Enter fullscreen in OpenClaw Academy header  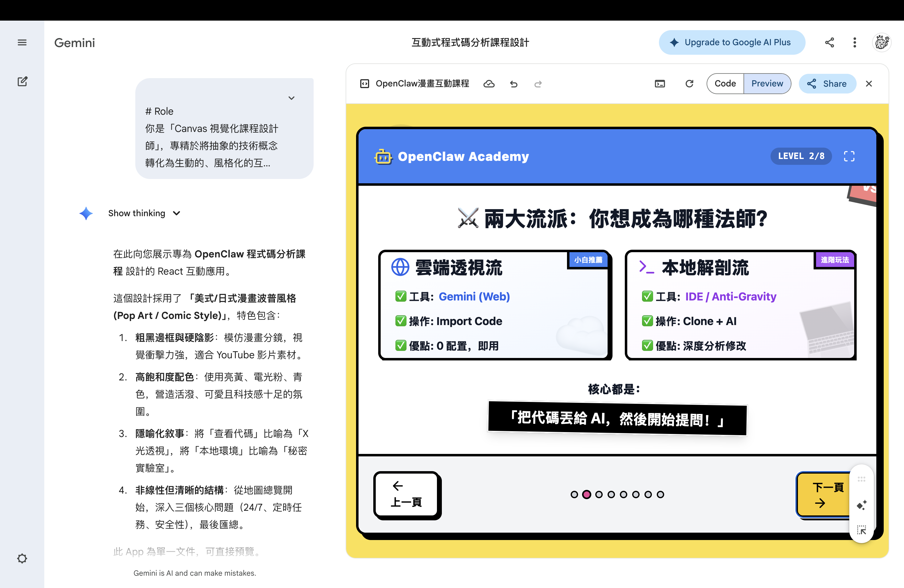pyautogui.click(x=849, y=156)
